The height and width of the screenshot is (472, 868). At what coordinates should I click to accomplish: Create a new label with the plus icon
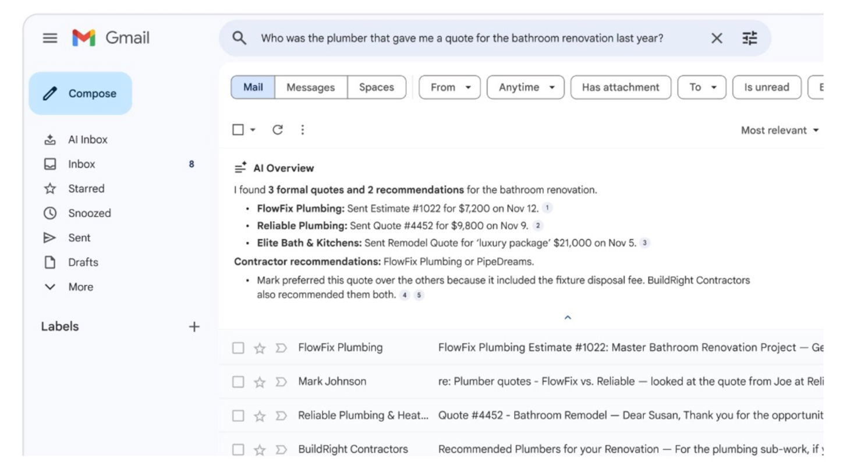click(194, 326)
